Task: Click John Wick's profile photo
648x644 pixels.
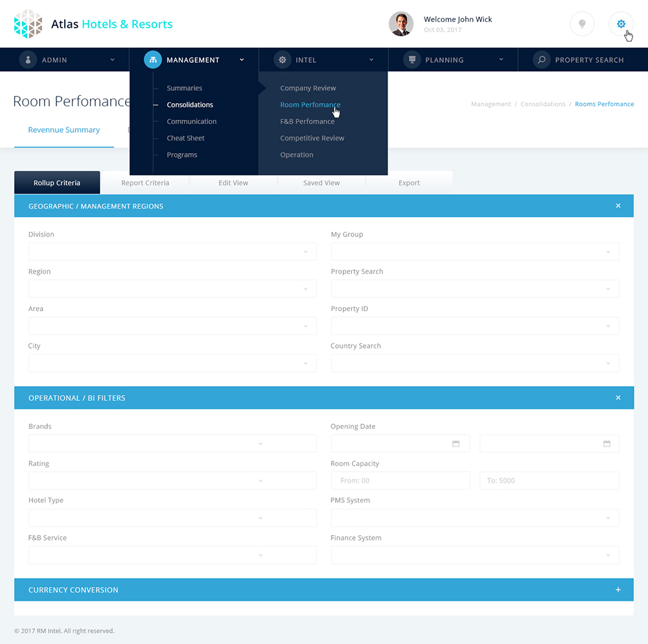Action: pyautogui.click(x=401, y=23)
